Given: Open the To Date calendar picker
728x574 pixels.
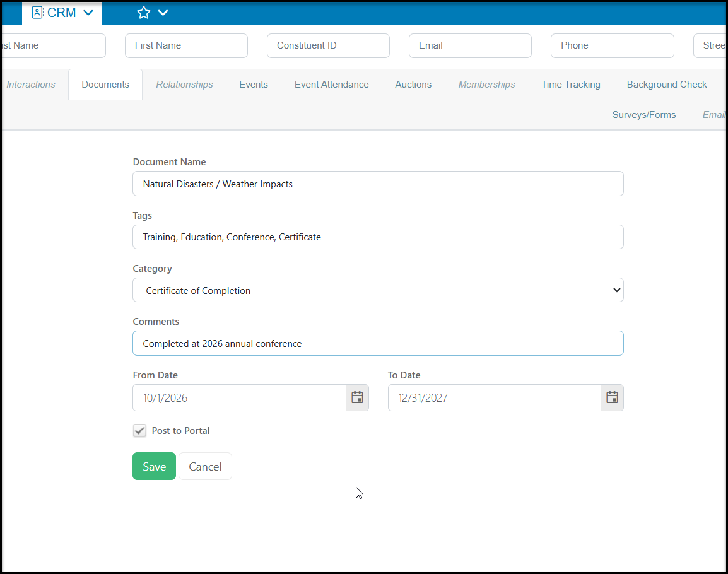Looking at the screenshot, I should [x=612, y=397].
